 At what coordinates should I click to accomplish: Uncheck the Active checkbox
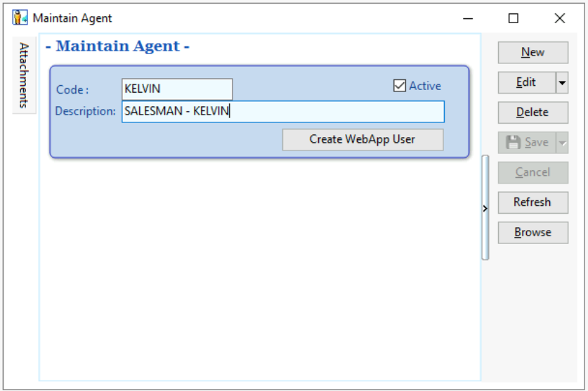(x=400, y=86)
